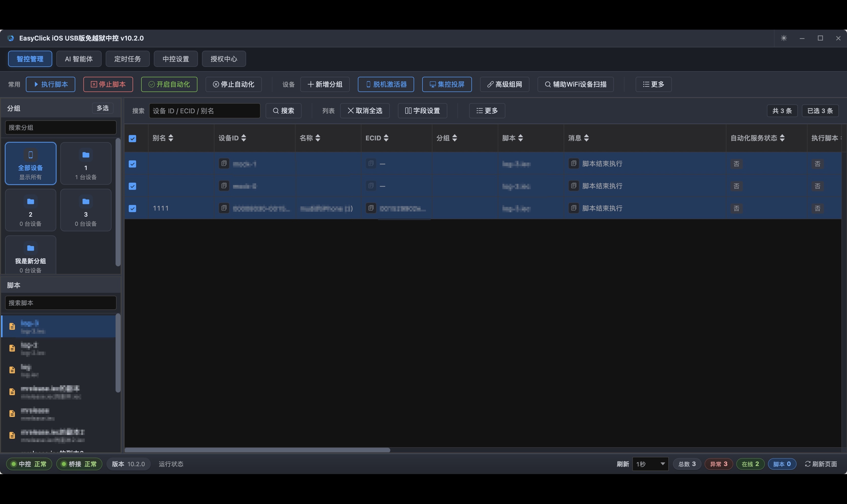Copy device ID icon in second device row
Image resolution: width=847 pixels, height=504 pixels.
[x=224, y=186]
